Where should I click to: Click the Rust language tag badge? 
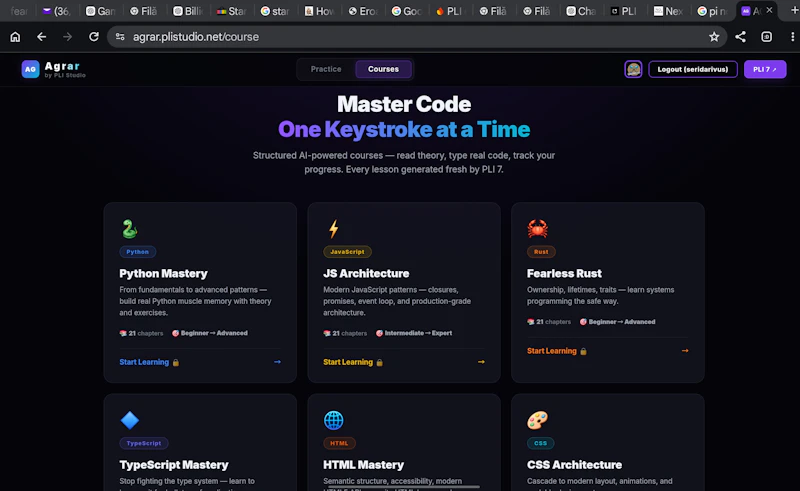(x=541, y=252)
